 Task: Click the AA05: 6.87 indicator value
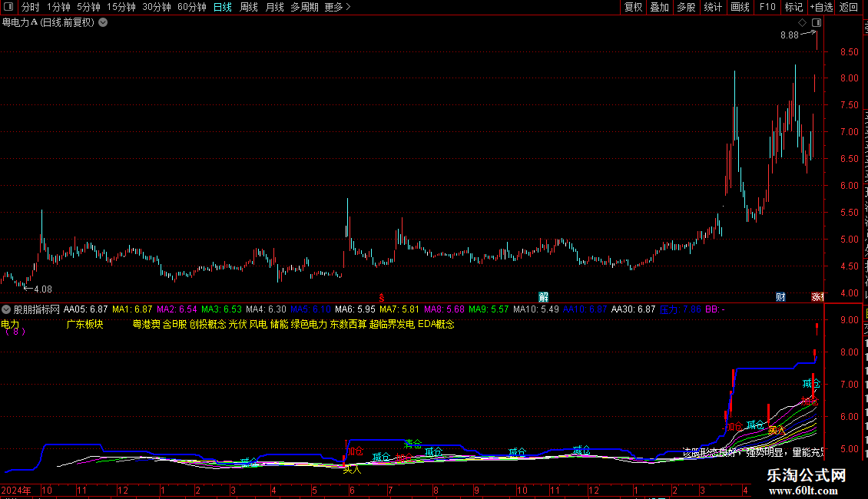(86, 309)
